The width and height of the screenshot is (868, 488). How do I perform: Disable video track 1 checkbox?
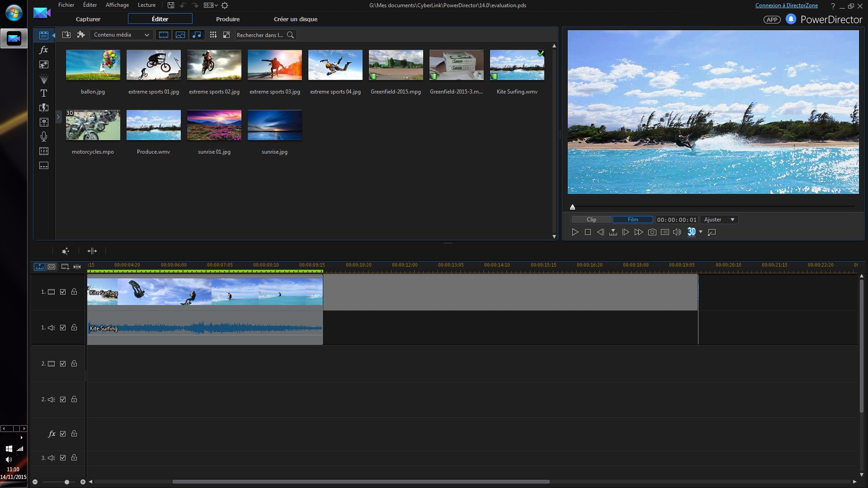63,292
